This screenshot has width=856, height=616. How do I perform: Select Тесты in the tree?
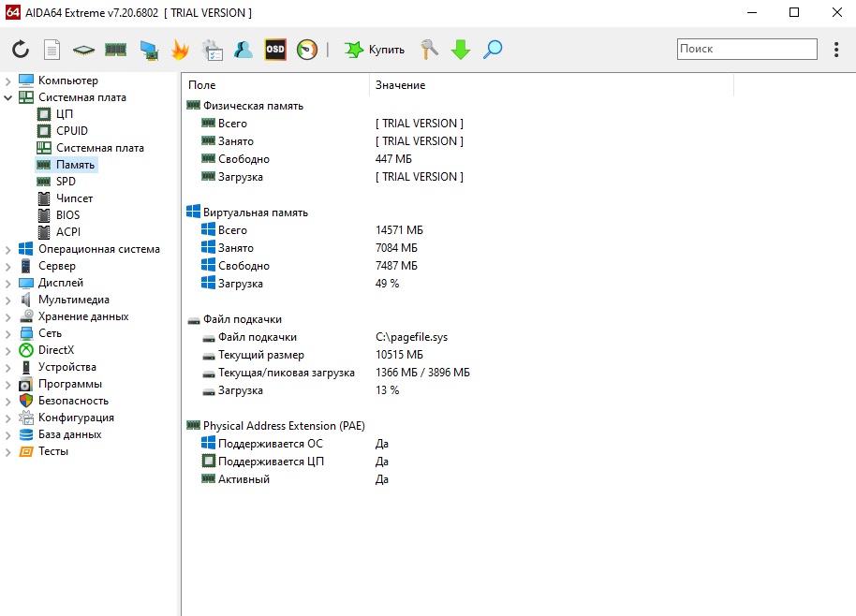(53, 452)
